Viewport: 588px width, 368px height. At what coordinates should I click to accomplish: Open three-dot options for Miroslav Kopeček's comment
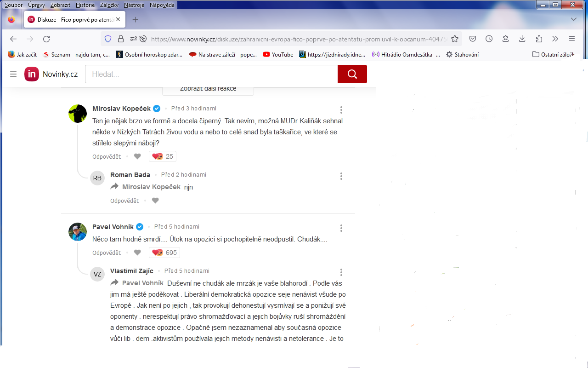tap(341, 110)
